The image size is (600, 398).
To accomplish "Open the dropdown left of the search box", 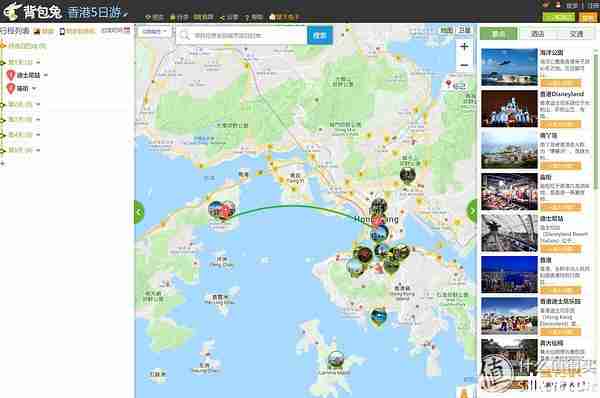I will point(155,31).
